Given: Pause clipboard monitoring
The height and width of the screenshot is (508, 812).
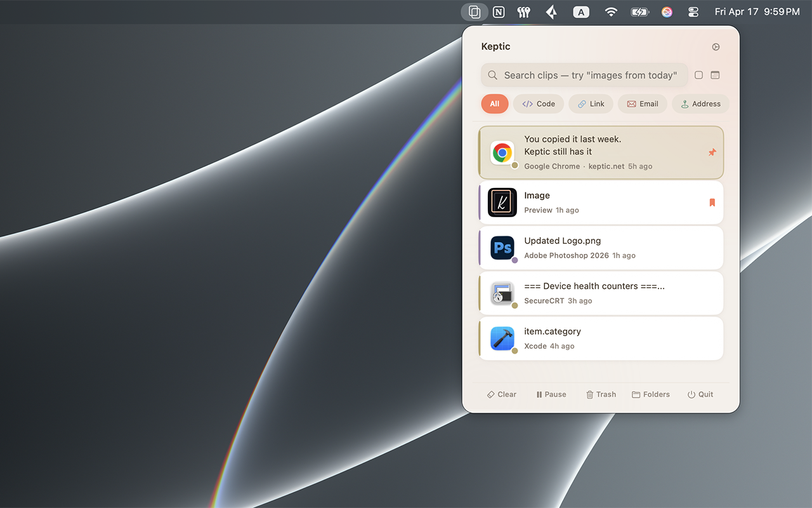Looking at the screenshot, I should 551,394.
